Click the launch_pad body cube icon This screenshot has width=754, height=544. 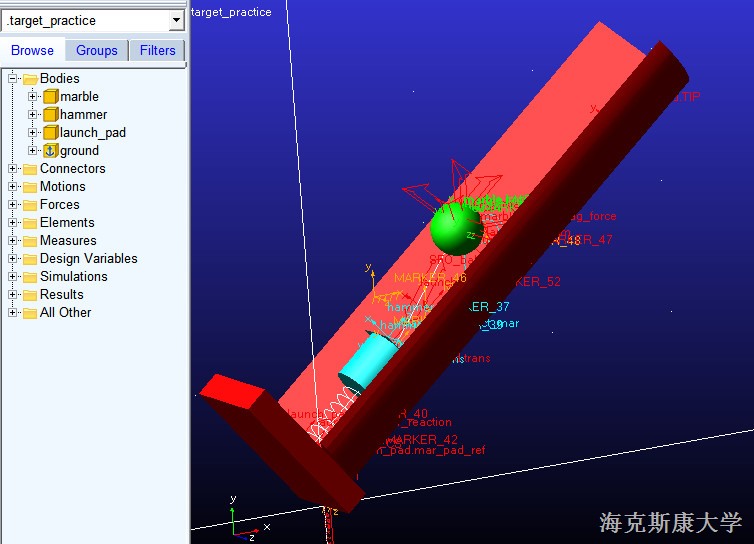pos(51,133)
